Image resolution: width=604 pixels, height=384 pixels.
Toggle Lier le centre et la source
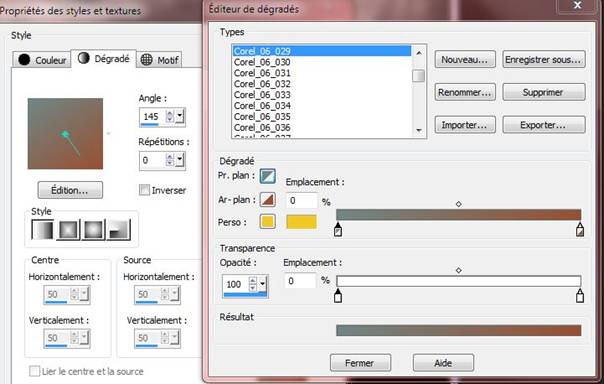(x=35, y=371)
